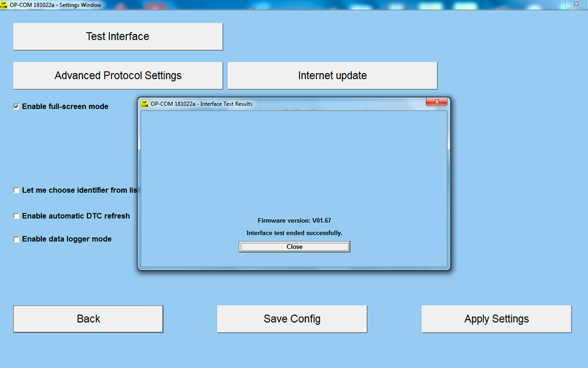Enable automatic DTC refresh checkbox
Viewport: 588px width, 368px height.
pyautogui.click(x=16, y=216)
